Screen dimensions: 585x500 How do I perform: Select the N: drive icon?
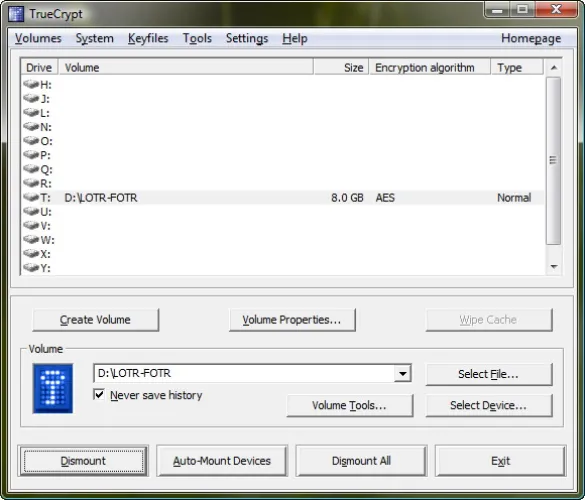tap(31, 126)
